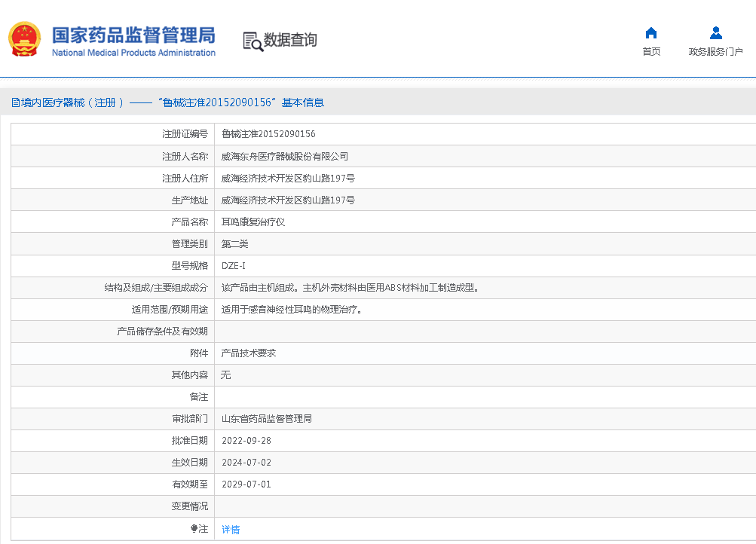The width and height of the screenshot is (756, 544).
Task: Click the attachment value 产品技术要求
Action: 248,353
